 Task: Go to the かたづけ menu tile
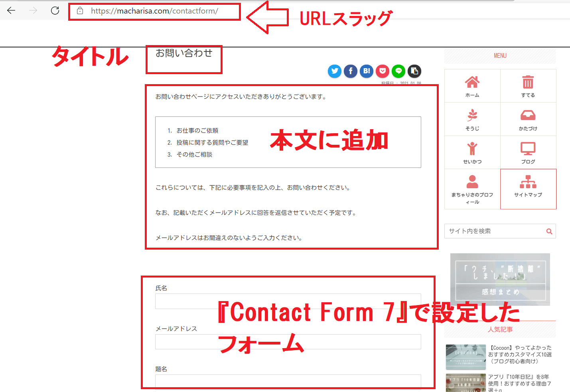coord(528,119)
